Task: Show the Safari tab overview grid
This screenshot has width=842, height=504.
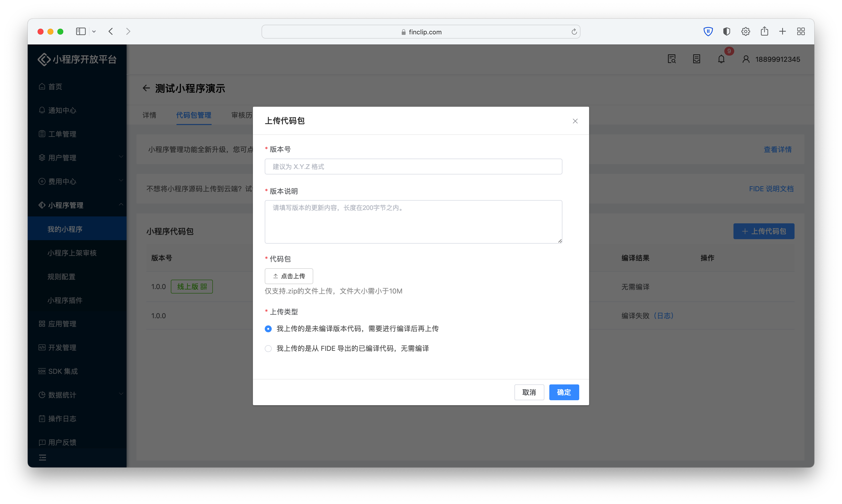Action: 801,32
